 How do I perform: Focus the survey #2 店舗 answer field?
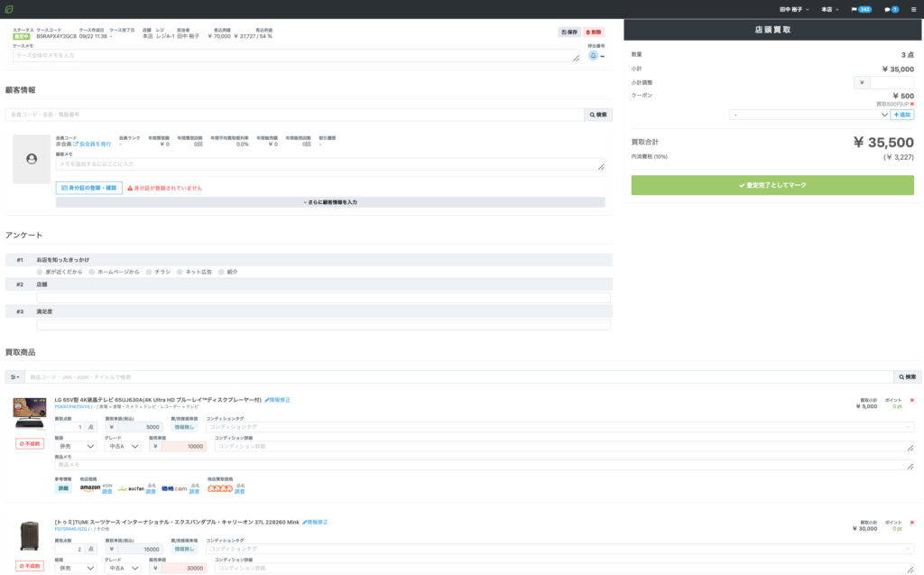point(324,298)
